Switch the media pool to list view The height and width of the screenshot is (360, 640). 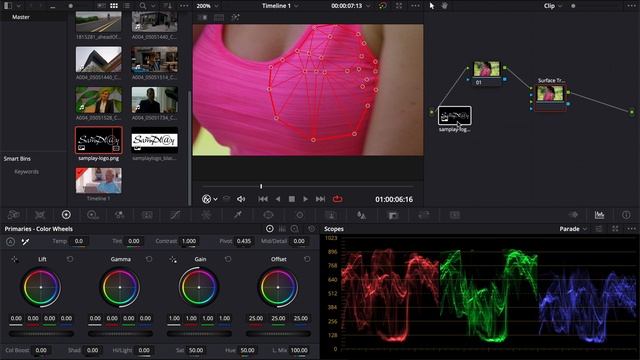(127, 6)
